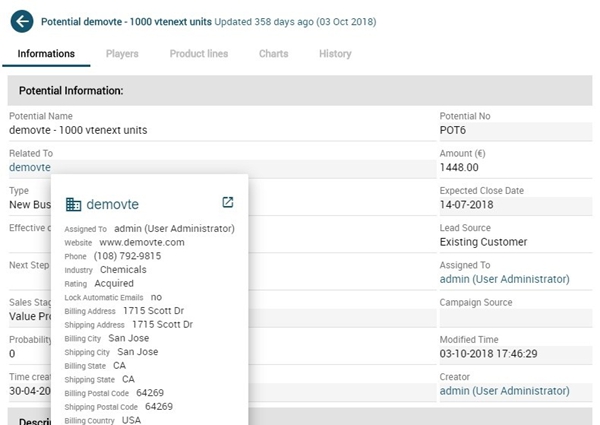The image size is (600, 425).
Task: Select Billing Country USA
Action: [x=131, y=420]
